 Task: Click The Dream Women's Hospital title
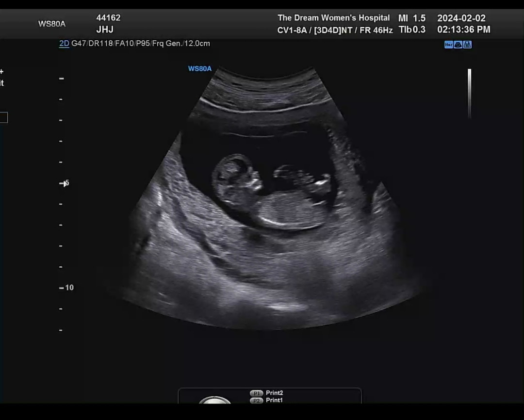[x=333, y=18]
